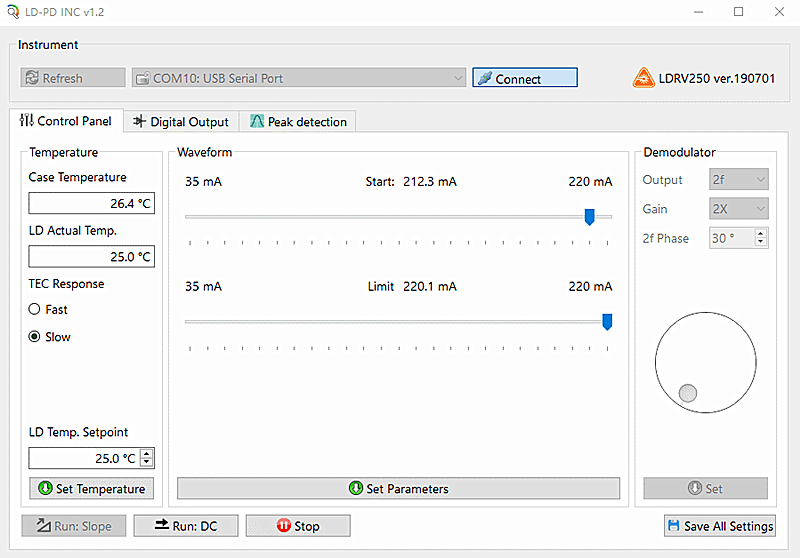Select Fast TEC response
The height and width of the screenshot is (558, 800).
point(35,310)
